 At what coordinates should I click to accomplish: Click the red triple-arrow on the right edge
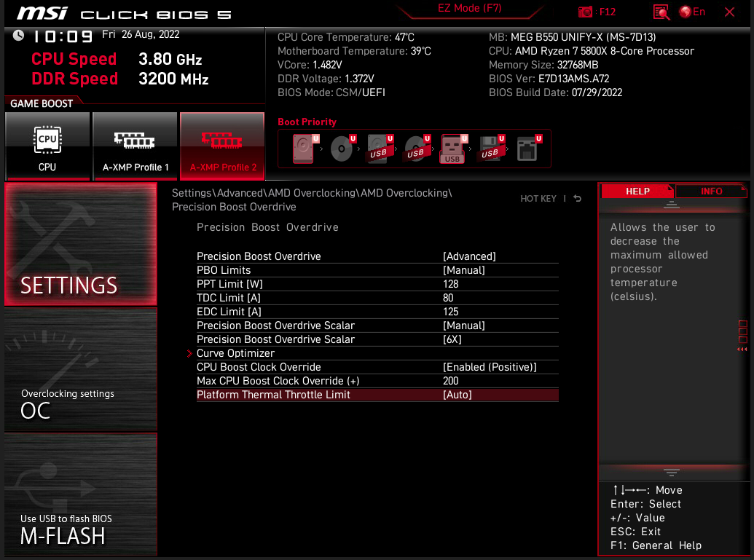click(x=742, y=349)
